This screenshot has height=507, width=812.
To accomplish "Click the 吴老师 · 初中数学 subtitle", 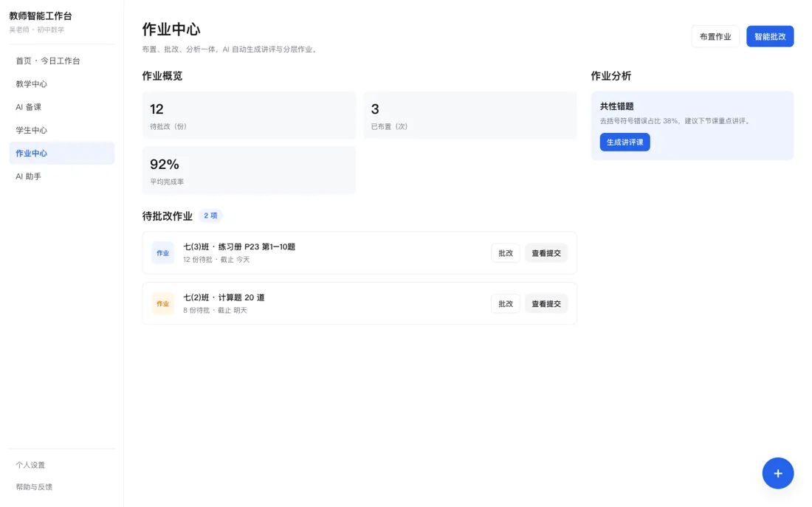I will tap(37, 30).
